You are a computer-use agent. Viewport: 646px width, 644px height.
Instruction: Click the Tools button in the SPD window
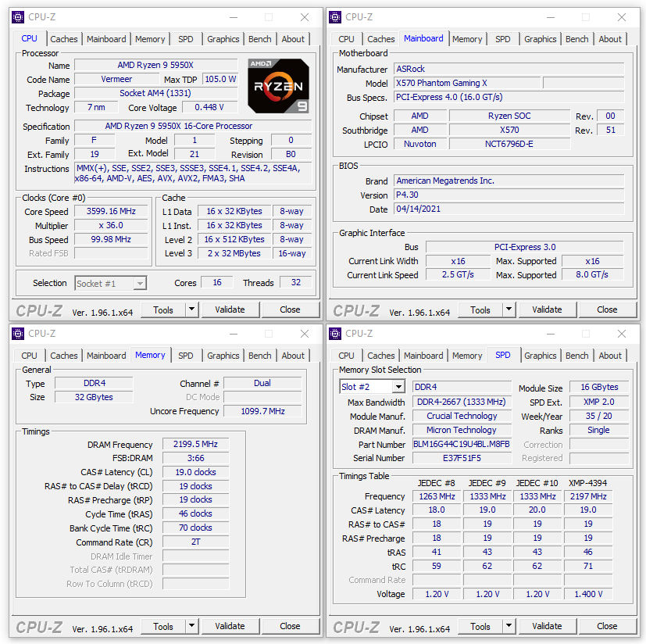[x=480, y=626]
